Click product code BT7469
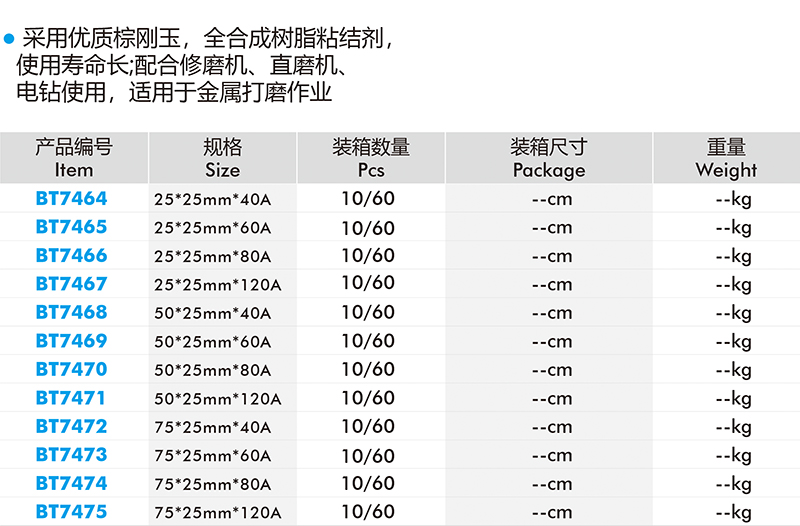 click(71, 341)
